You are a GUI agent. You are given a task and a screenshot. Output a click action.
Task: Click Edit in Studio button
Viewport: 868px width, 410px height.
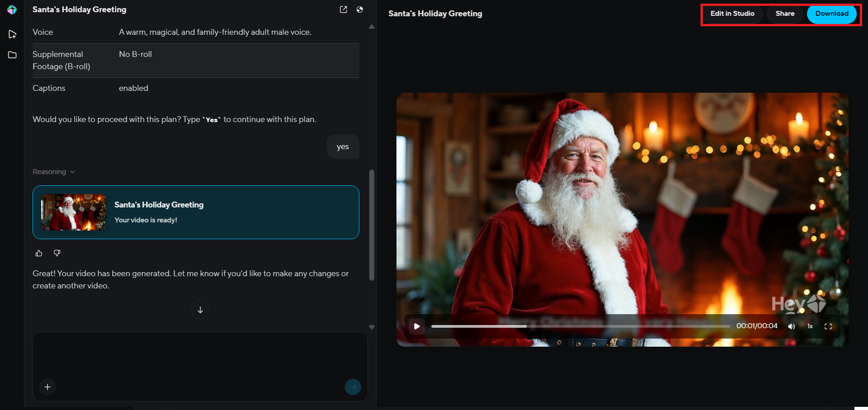click(732, 14)
